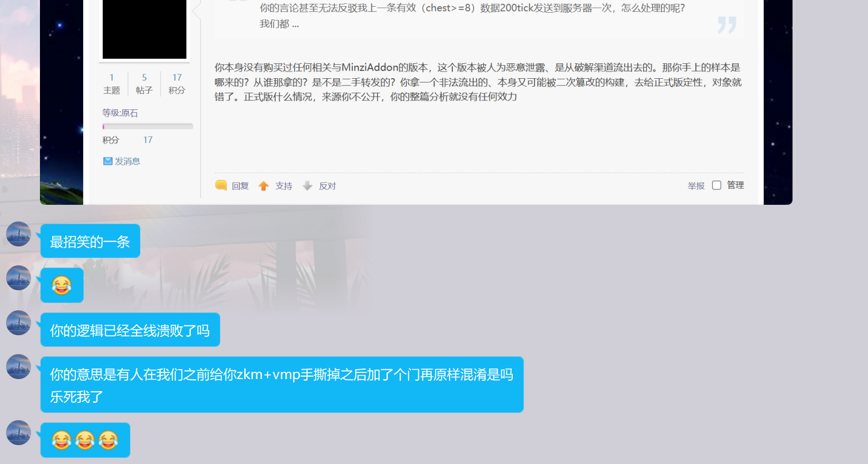
Task: Click the forum post body about MinziAddon
Action: [478, 82]
